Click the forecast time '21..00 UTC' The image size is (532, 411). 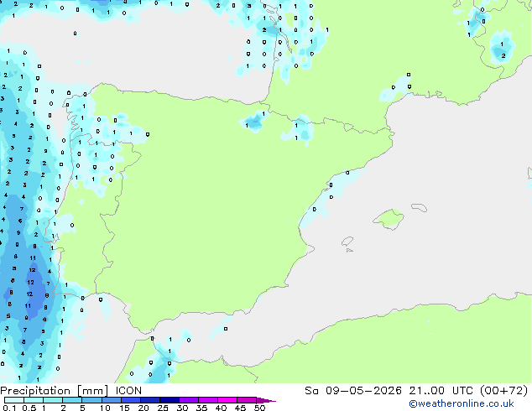coord(441,391)
